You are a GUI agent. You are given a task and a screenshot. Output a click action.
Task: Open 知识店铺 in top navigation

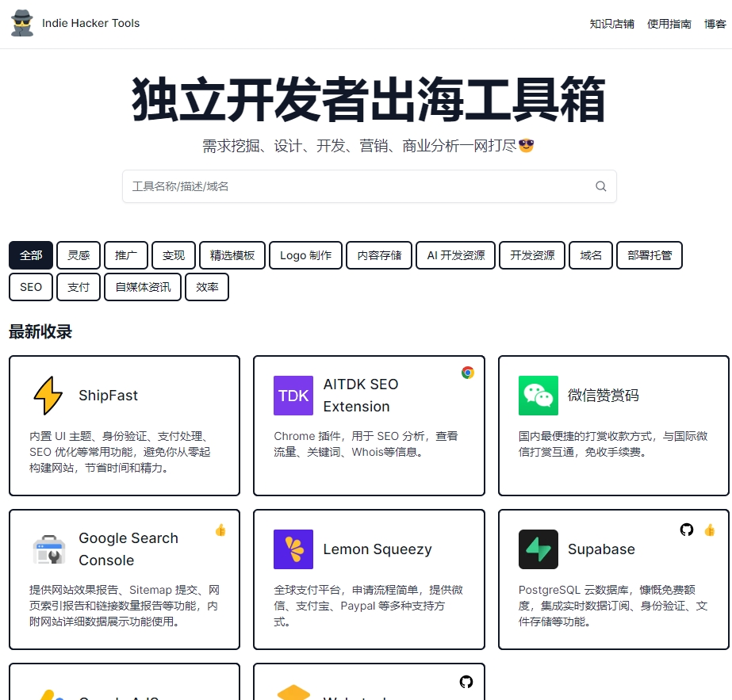pyautogui.click(x=611, y=24)
